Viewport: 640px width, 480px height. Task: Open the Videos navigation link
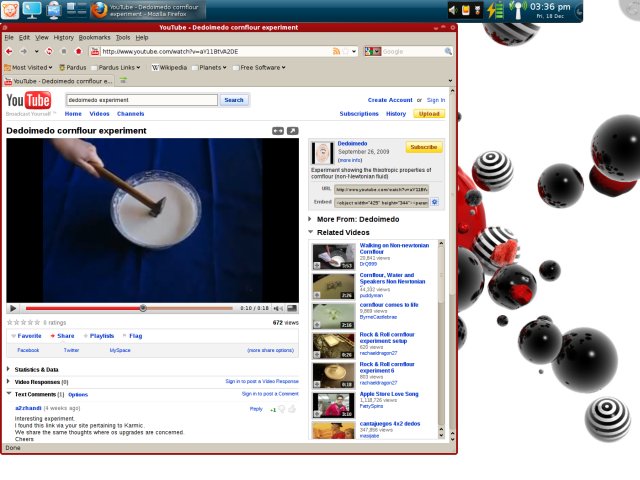tap(99, 114)
